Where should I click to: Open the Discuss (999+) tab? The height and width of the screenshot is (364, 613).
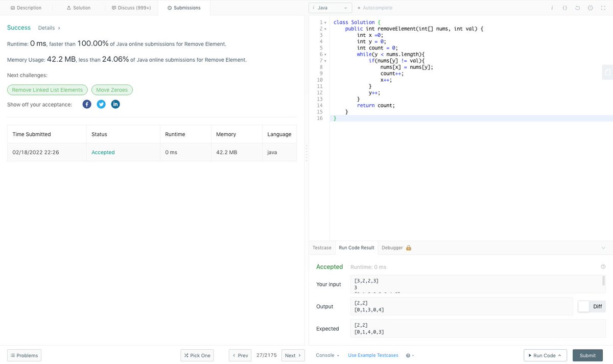point(131,8)
